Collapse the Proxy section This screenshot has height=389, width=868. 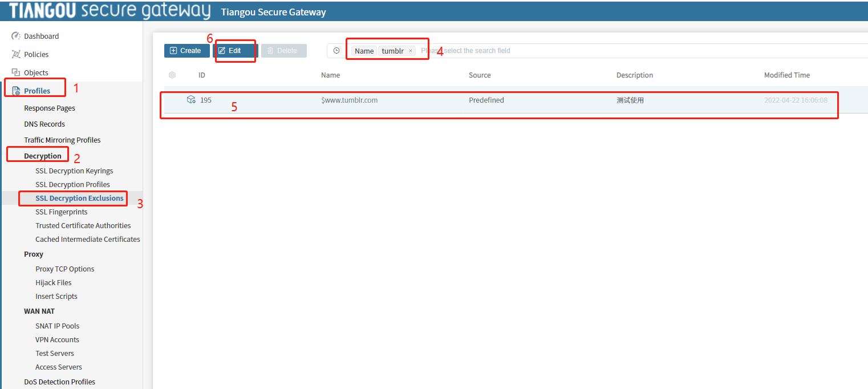click(x=34, y=254)
